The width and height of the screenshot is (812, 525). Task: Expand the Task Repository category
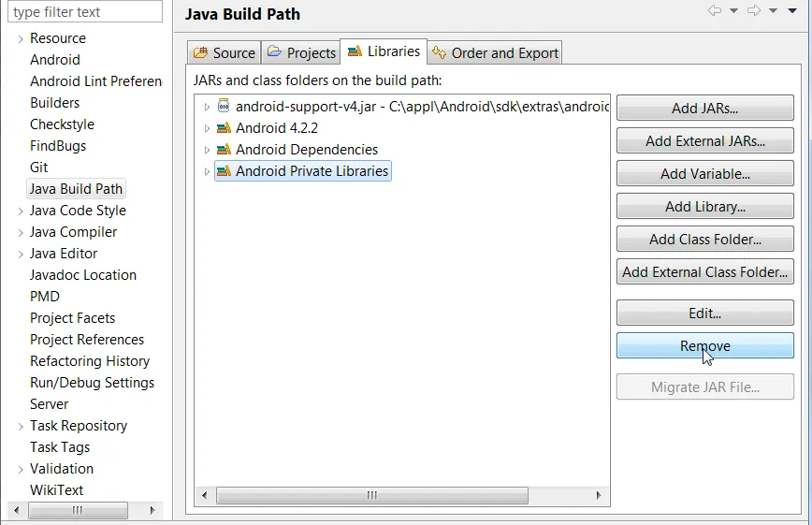[x=21, y=427]
